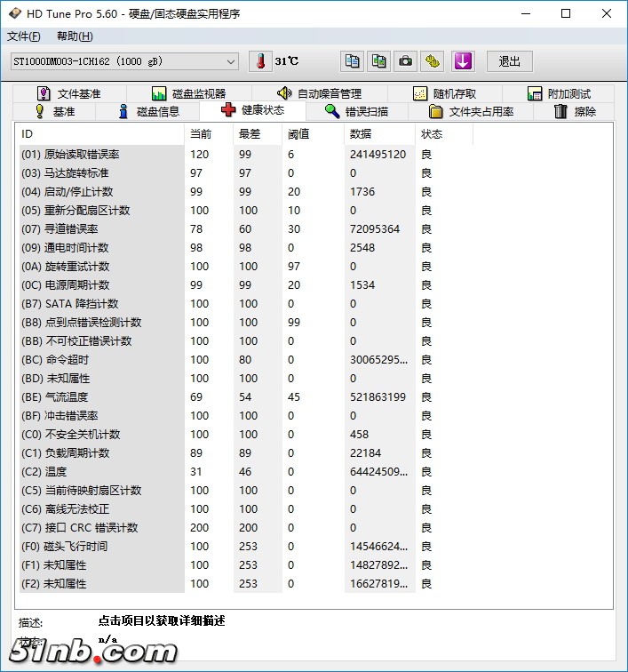Click the thermometer temperature icon
This screenshot has height=672, width=628.
pos(260,61)
